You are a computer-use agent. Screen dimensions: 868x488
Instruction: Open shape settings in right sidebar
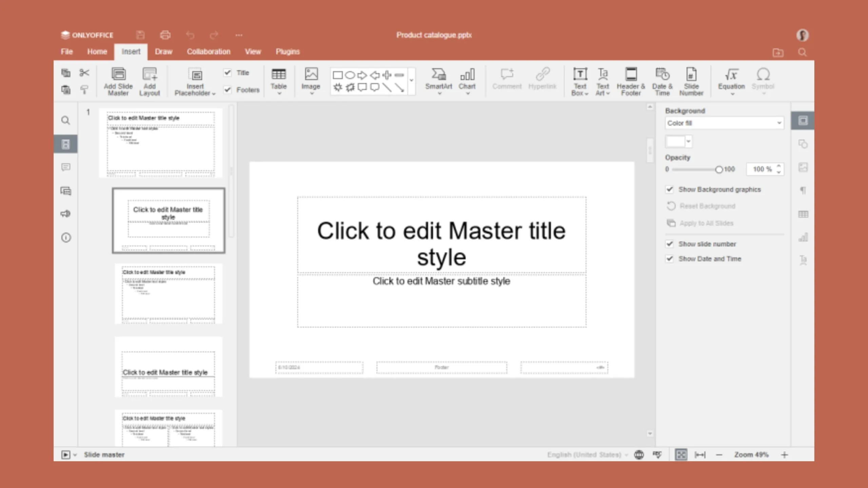[x=803, y=144]
